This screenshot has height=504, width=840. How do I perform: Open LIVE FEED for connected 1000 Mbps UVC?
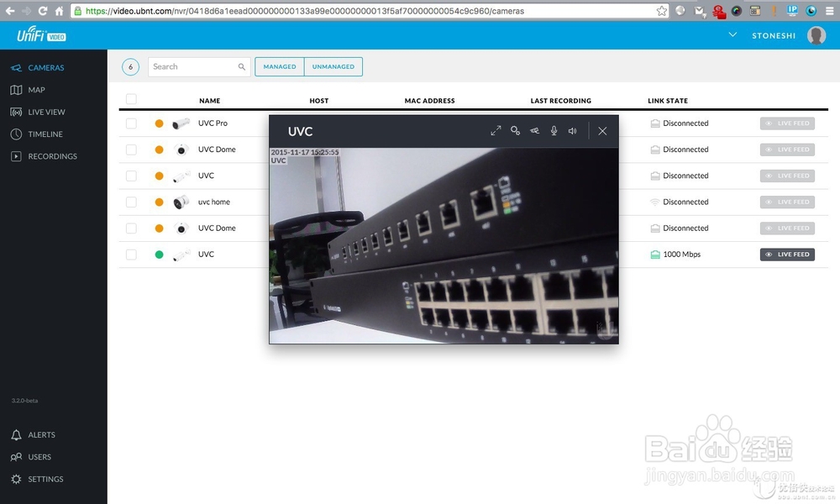tap(788, 255)
